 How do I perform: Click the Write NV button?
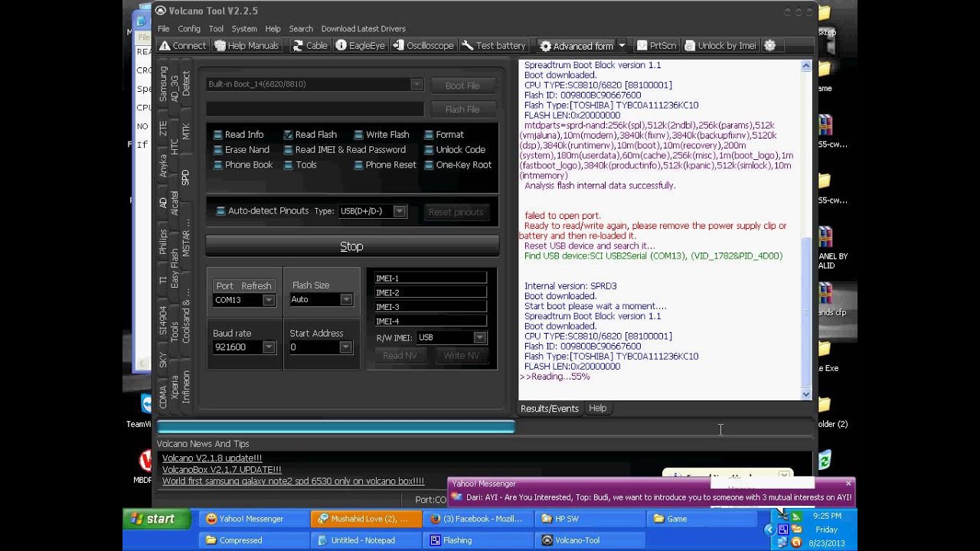[461, 355]
